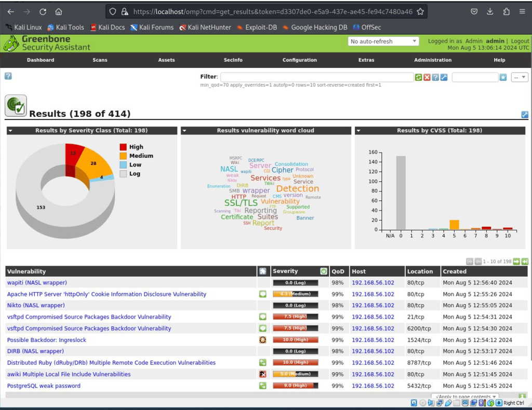Image resolution: width=532 pixels, height=410 pixels.
Task: Click the red reset filter icon
Action: coord(427,77)
